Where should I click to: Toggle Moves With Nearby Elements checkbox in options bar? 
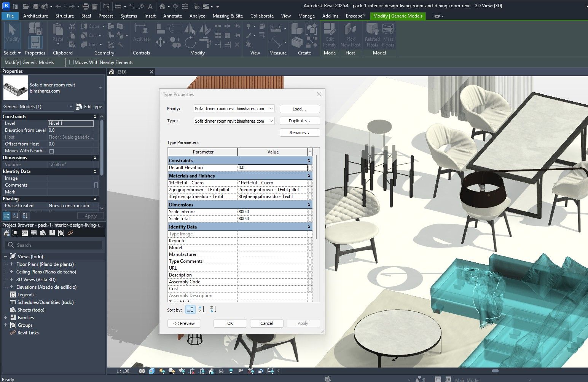[72, 62]
